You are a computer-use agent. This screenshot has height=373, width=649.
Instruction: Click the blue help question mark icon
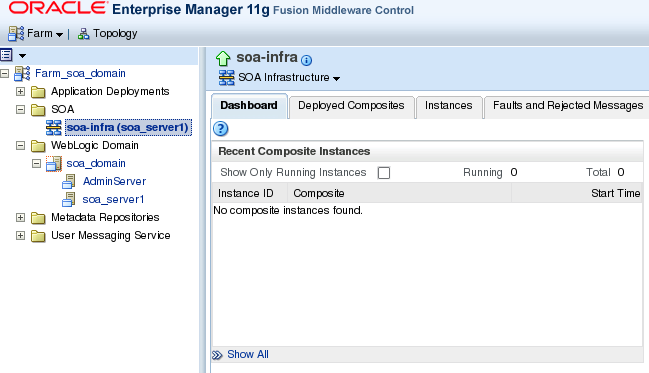pos(221,129)
